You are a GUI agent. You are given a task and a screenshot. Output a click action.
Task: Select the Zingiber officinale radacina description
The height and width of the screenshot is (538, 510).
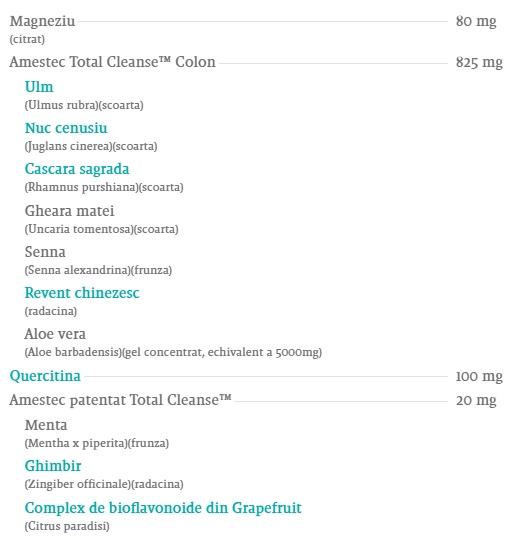[x=104, y=484]
